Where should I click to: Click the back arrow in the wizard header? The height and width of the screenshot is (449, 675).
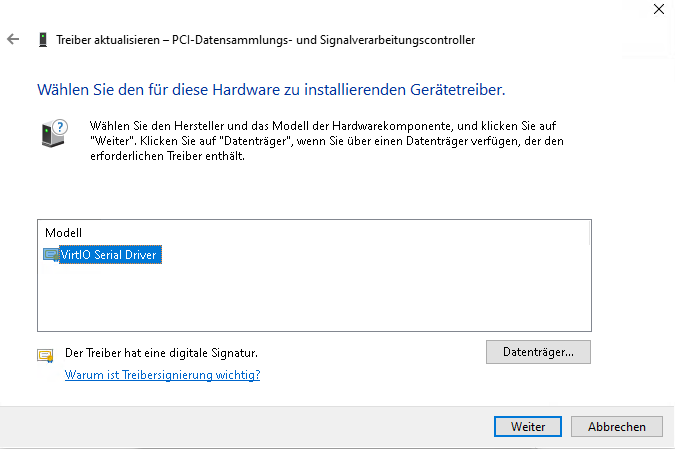click(13, 40)
